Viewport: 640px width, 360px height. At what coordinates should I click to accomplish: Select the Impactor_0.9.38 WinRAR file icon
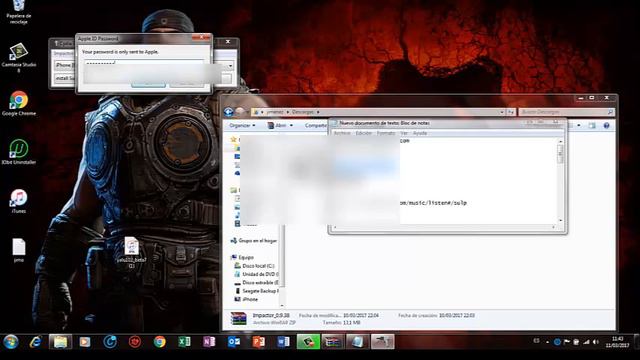pyautogui.click(x=238, y=318)
